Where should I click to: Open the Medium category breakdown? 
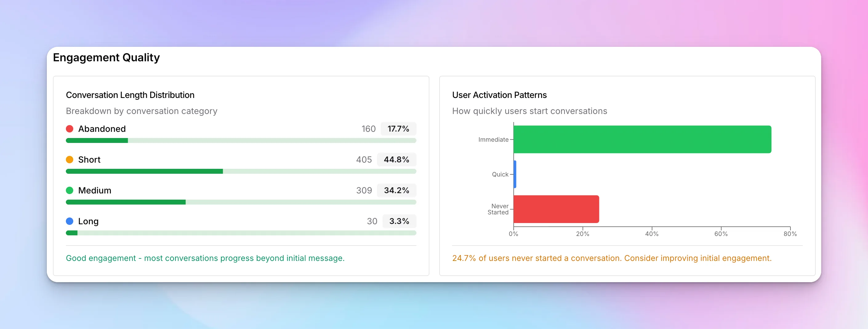tap(95, 190)
